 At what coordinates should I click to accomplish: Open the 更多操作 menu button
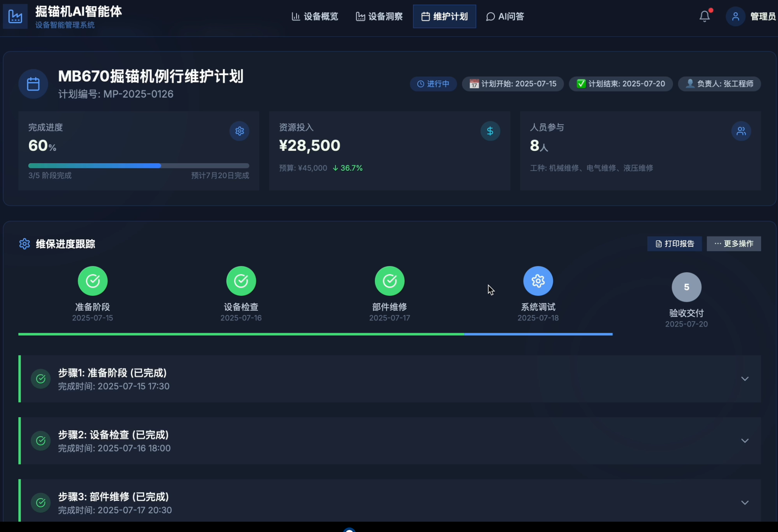(734, 244)
